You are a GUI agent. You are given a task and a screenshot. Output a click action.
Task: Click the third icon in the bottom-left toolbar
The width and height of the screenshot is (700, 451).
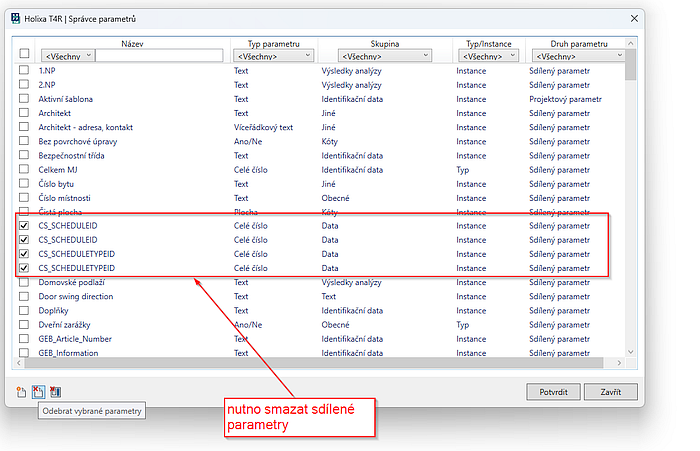tap(55, 392)
